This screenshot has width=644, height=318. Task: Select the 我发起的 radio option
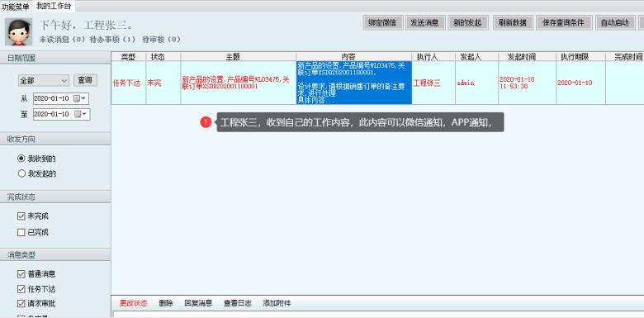tap(21, 173)
